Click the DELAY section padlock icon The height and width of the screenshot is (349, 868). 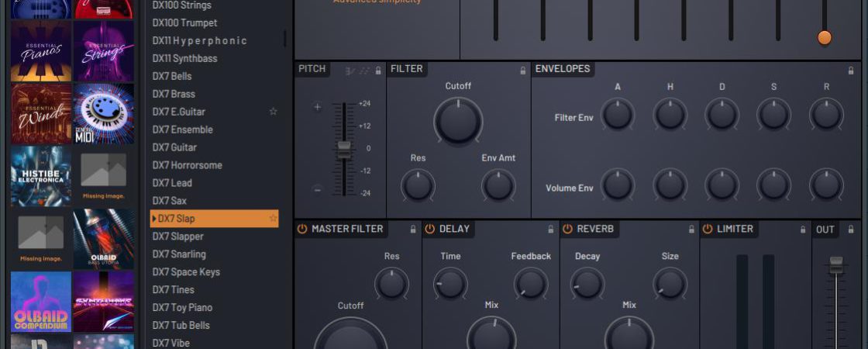[x=551, y=229]
